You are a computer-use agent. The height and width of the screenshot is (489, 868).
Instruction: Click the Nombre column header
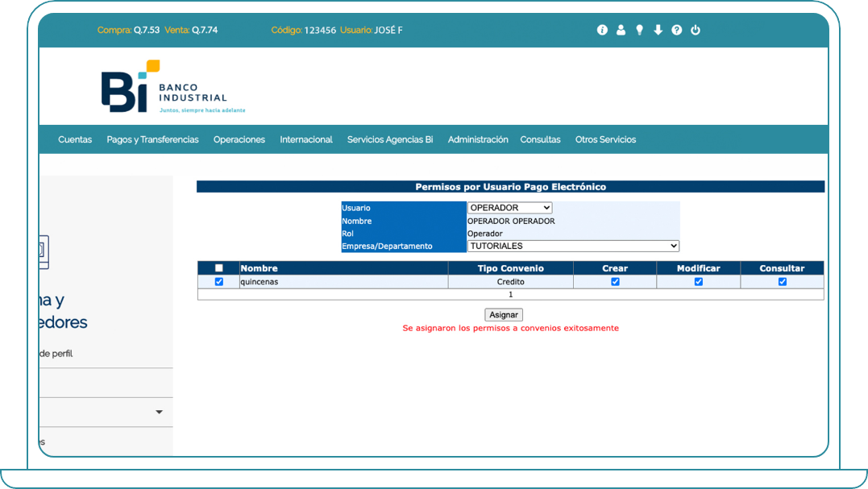tap(344, 268)
